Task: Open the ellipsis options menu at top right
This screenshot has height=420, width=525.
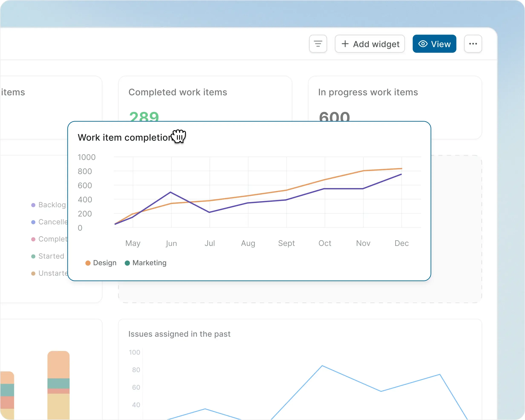Action: (473, 44)
